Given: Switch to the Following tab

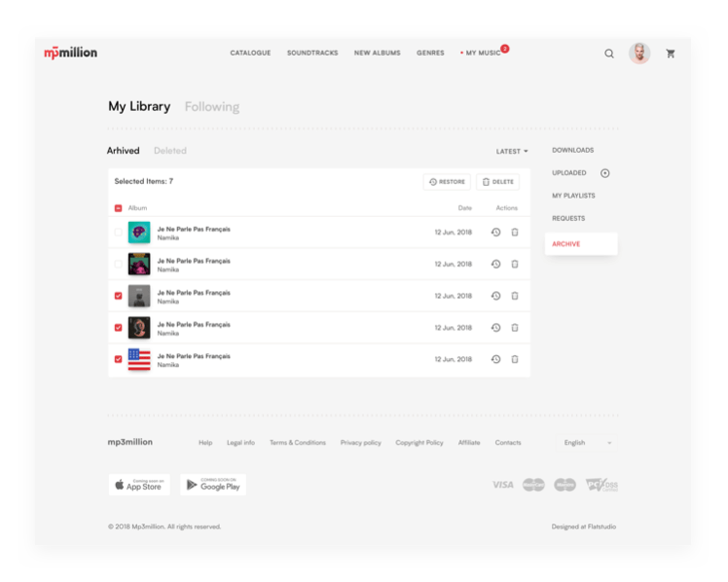Looking at the screenshot, I should (211, 107).
